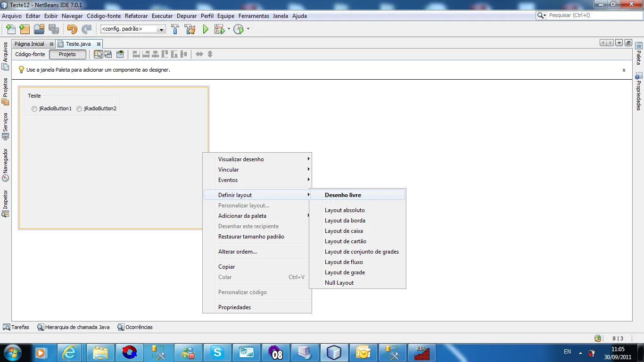Click Propriedades in the context menu
Screen dimensions: 644x362
257,307
